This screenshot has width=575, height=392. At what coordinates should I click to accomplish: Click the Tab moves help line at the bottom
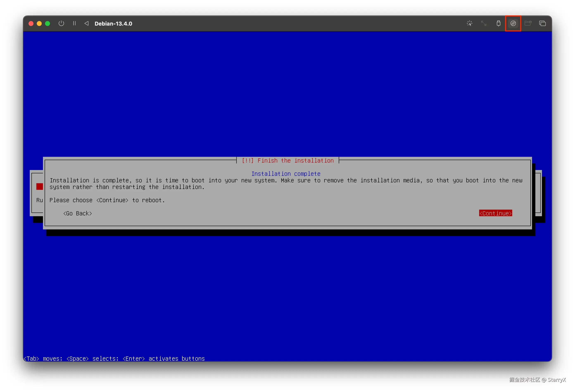[x=114, y=358]
